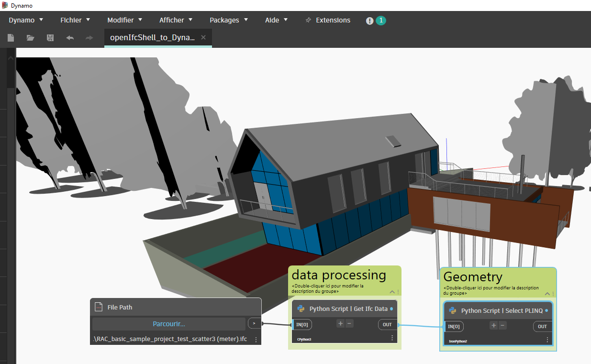Click File Path node output port
Image resolution: width=591 pixels, height=364 pixels.
254,323
